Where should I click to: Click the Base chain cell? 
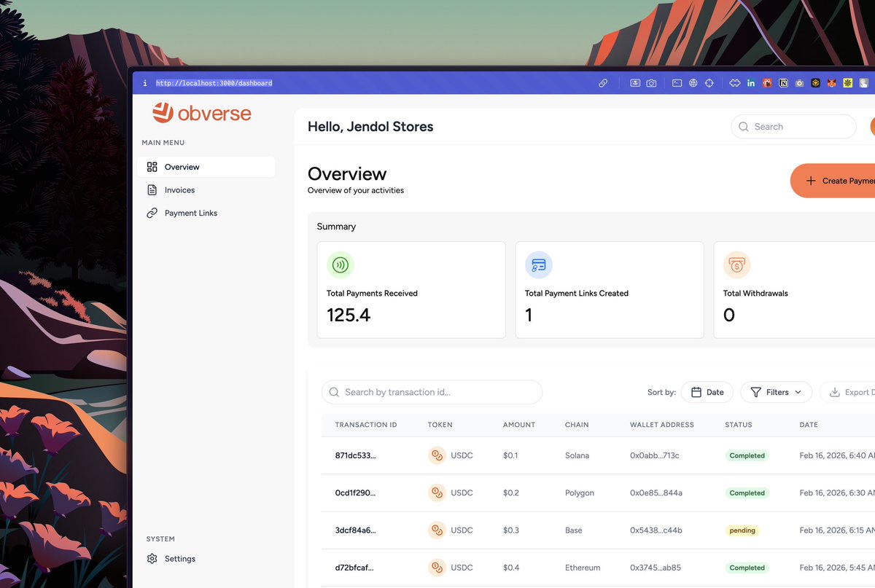pos(574,530)
